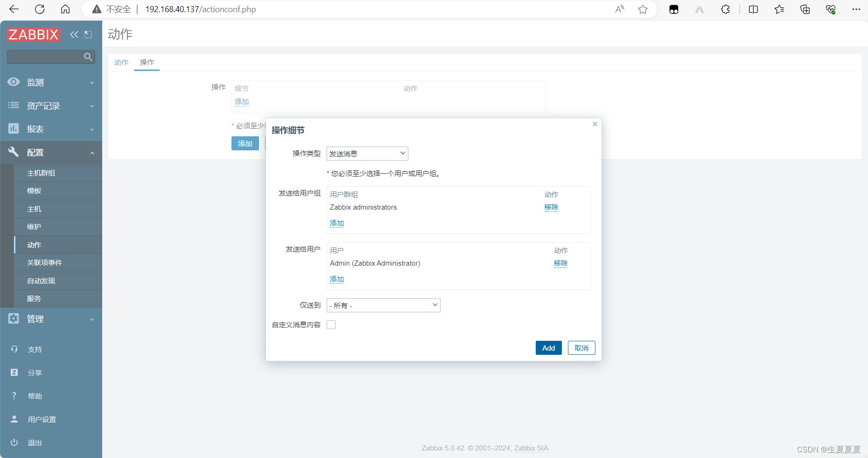
Task: Expand the 资产记录 menu chevron
Action: click(x=92, y=106)
